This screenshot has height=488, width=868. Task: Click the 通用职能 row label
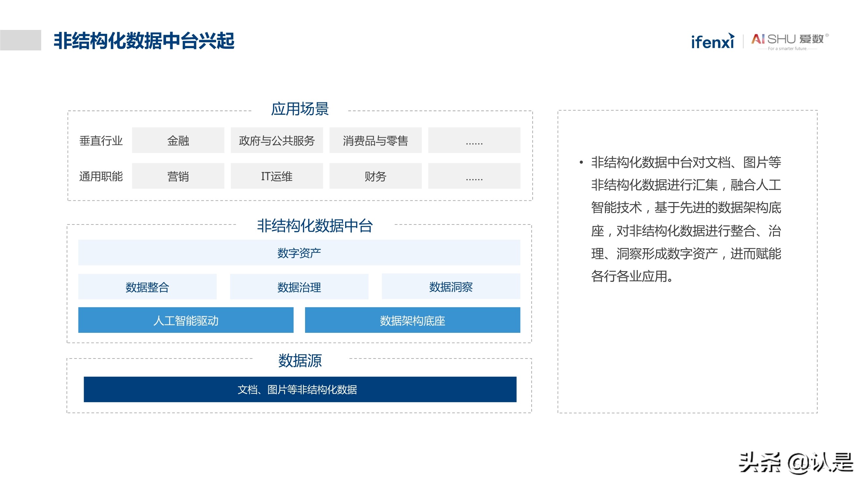(101, 176)
